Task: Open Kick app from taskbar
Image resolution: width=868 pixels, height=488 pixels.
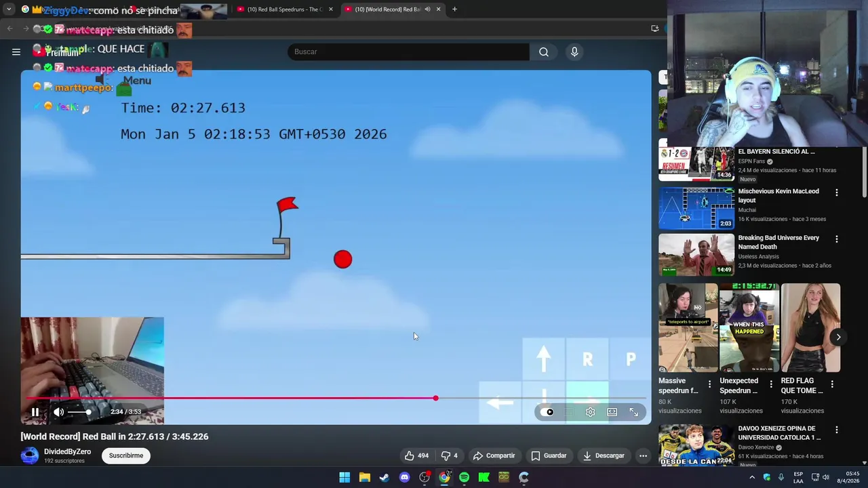Action: 484,477
